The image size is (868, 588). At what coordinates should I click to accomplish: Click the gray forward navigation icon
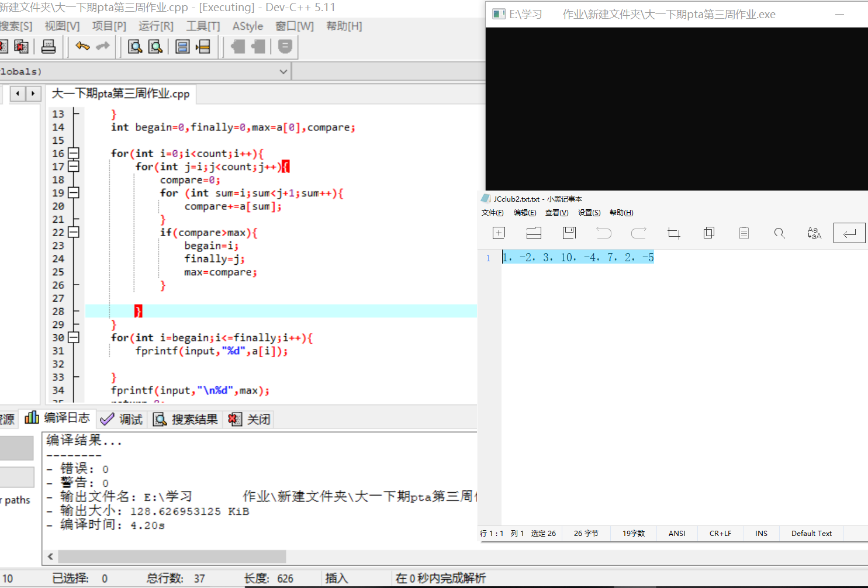(x=258, y=46)
